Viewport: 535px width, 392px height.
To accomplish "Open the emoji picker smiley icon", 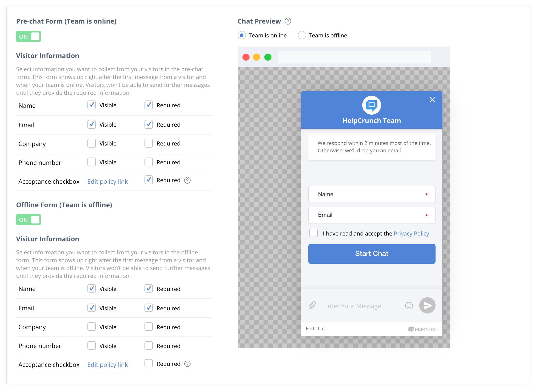I will point(409,305).
